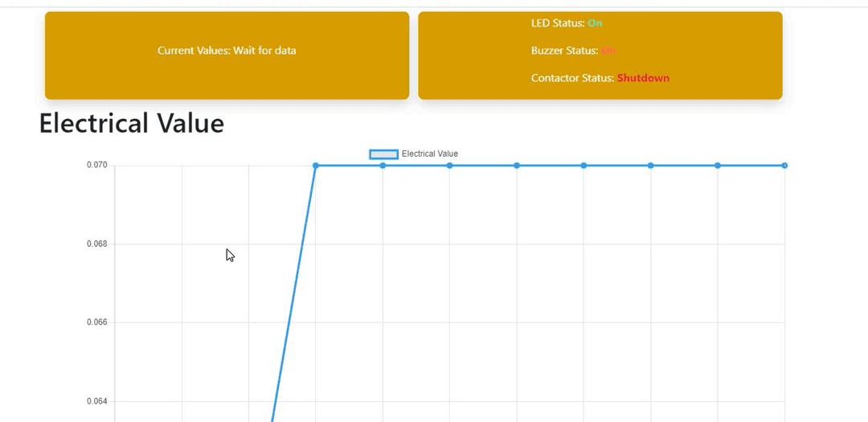Click the LED Status On indicator
The image size is (868, 422).
pos(595,23)
